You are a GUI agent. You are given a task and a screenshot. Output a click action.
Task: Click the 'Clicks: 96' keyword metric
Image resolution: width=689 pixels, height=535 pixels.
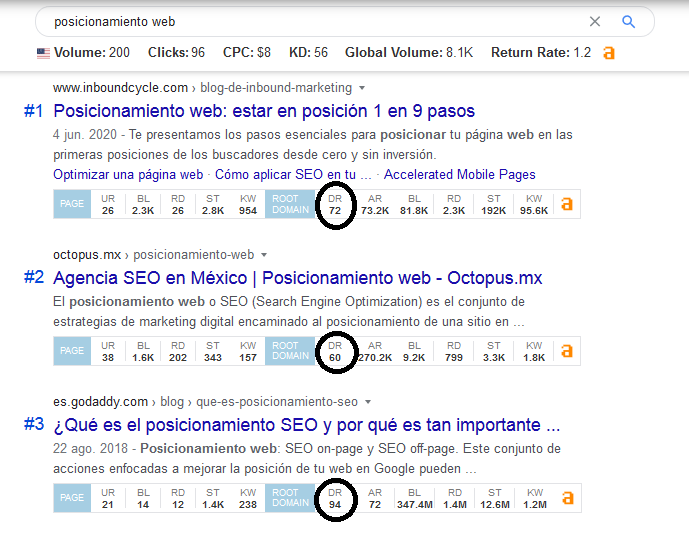176,53
